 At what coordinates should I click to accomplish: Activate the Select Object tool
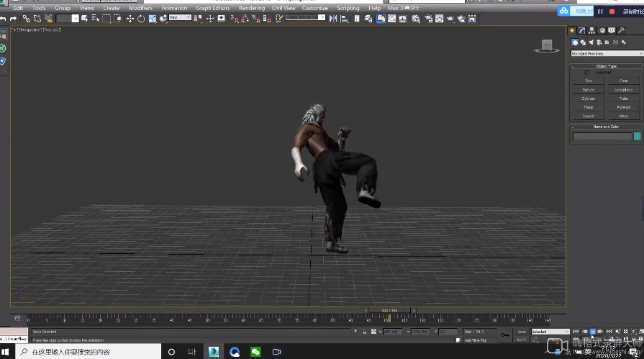[85, 19]
